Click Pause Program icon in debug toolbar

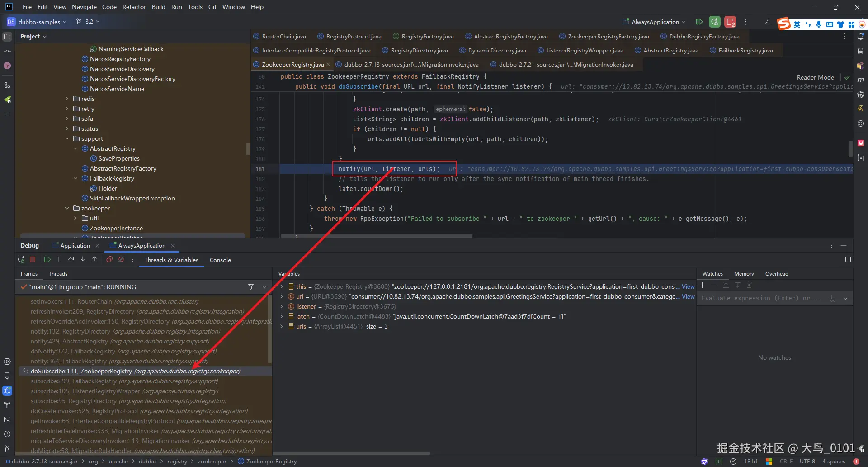click(x=59, y=260)
